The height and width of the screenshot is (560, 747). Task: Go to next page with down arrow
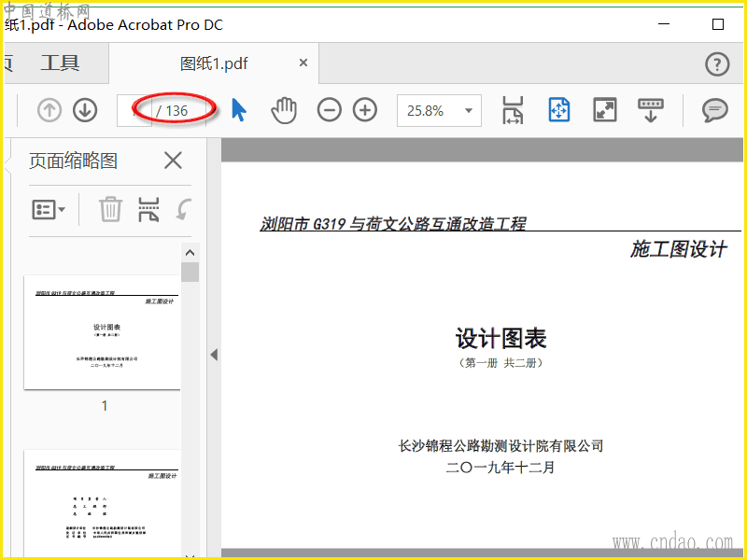85,110
